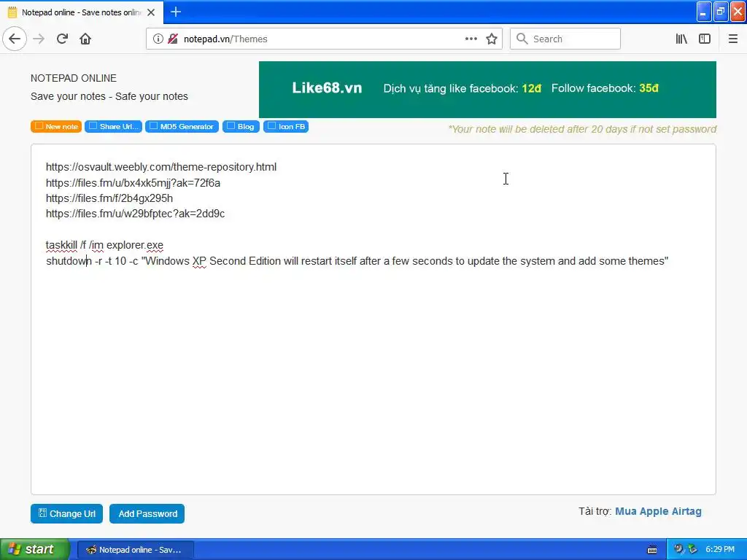
Task: Click the first system tray icon
Action: 678,549
